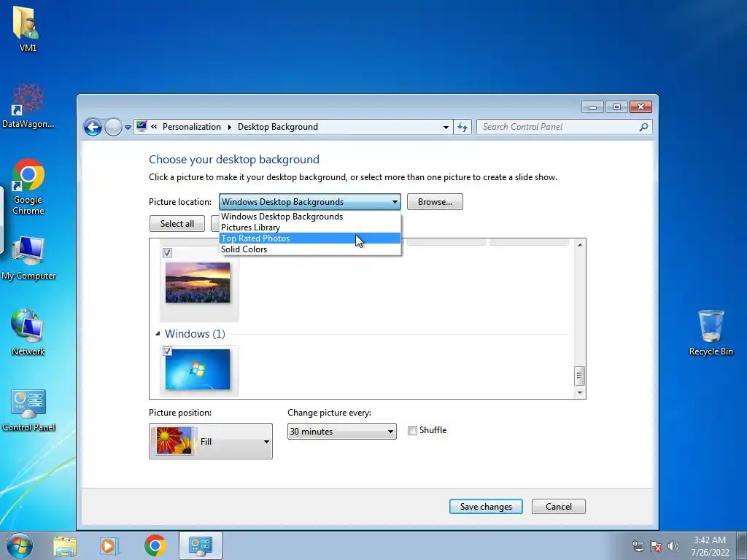Open Chrome from the taskbar
The height and width of the screenshot is (560, 747).
tap(155, 545)
